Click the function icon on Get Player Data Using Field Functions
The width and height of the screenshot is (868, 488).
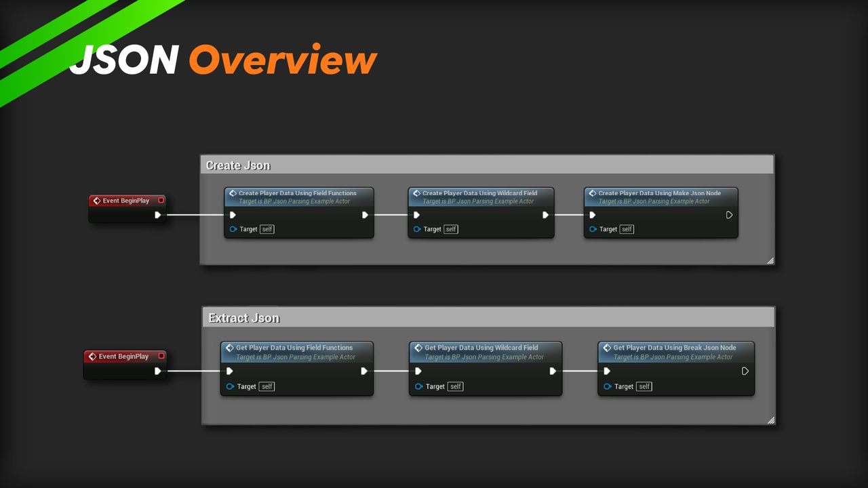pos(229,348)
